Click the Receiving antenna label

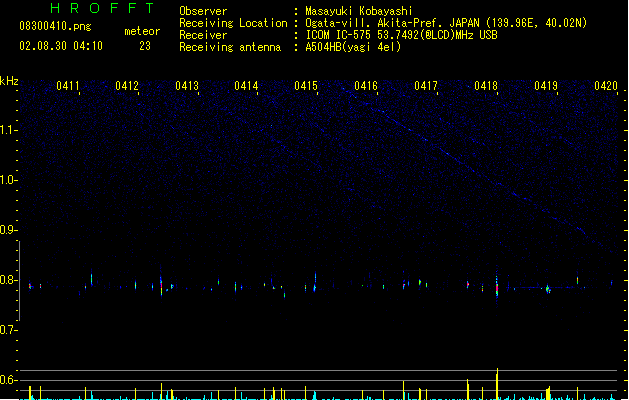230,47
